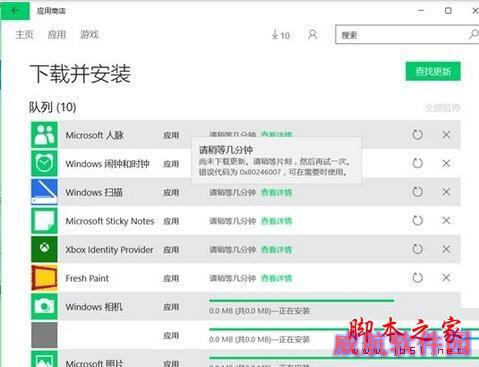
Task: Select the Windows 扫描 app name
Action: [x=94, y=192]
